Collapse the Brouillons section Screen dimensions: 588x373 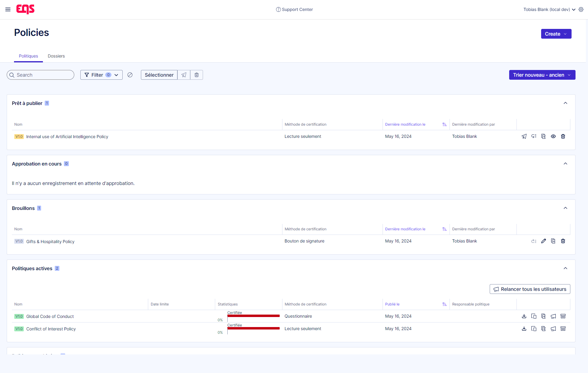pos(566,208)
